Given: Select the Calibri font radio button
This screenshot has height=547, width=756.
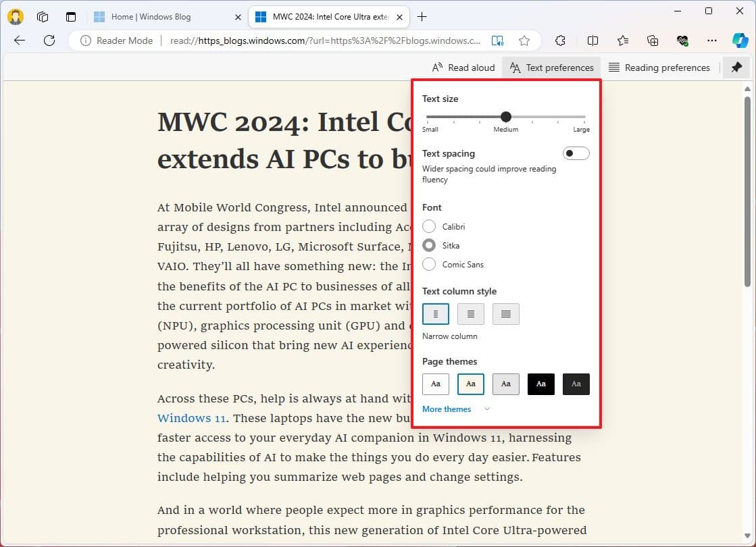Looking at the screenshot, I should click(x=429, y=226).
